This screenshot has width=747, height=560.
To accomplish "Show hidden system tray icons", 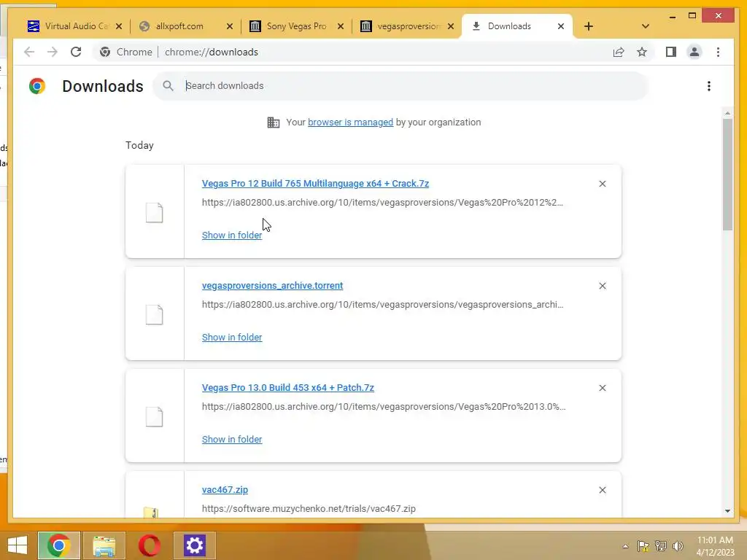I will click(625, 546).
